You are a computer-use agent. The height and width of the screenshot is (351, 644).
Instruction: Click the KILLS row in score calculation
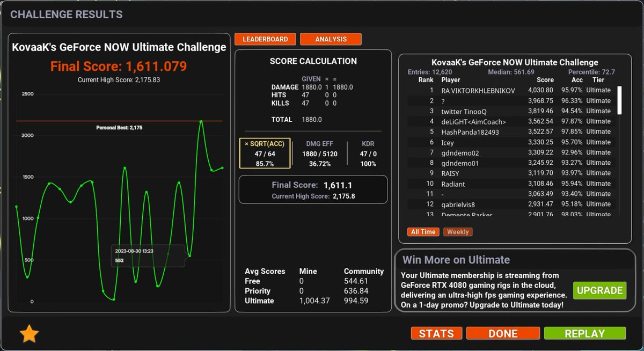click(x=304, y=103)
